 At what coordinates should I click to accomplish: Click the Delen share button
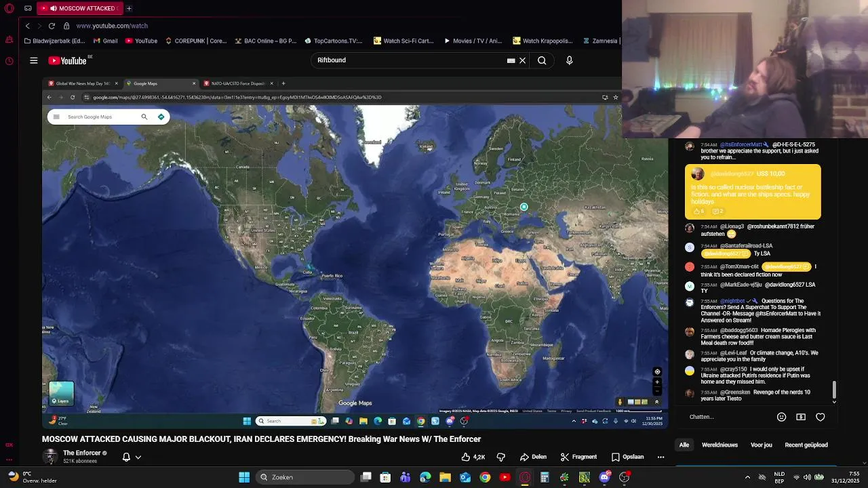(x=533, y=457)
